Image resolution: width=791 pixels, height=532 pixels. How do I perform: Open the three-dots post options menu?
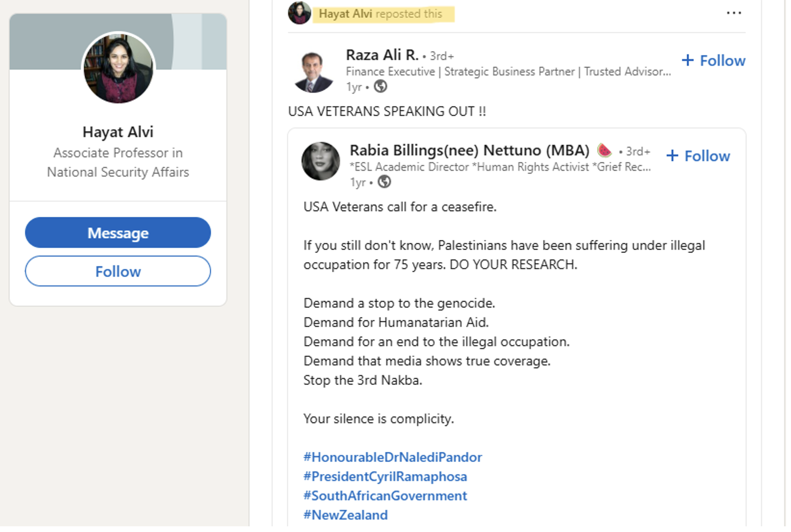(733, 13)
